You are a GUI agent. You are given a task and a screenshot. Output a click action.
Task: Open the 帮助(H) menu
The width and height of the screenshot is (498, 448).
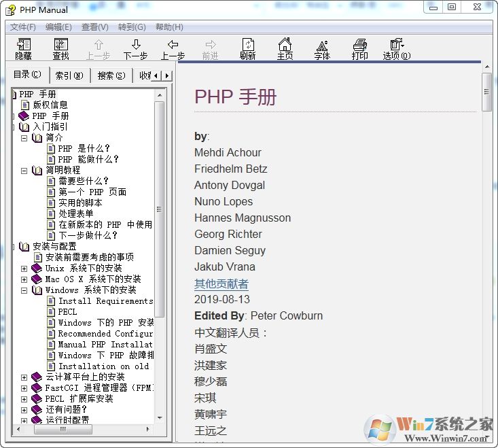tap(169, 27)
